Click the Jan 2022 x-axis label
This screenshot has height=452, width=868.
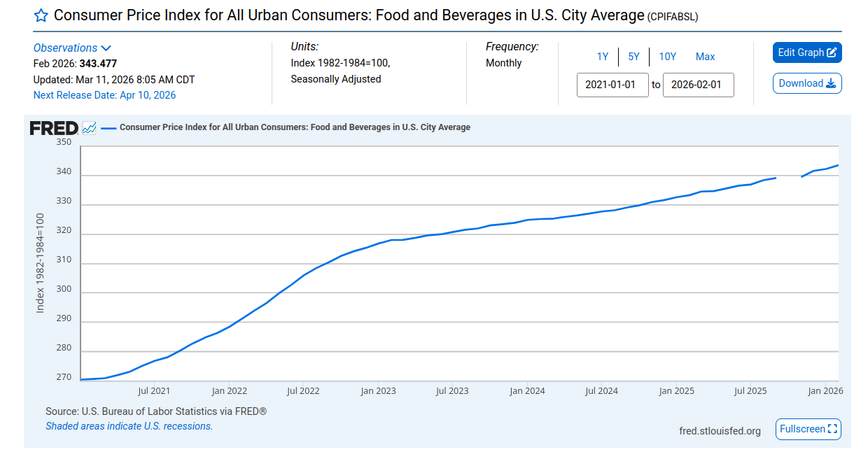tap(229, 391)
